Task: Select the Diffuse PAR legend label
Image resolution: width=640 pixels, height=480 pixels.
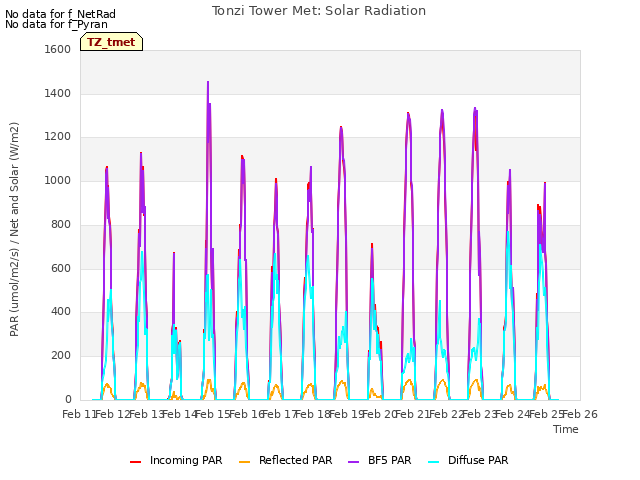Action: [478, 460]
